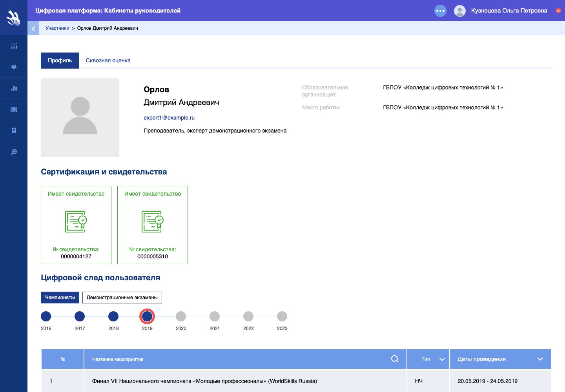Image resolution: width=565 pixels, height=392 pixels.
Task: Open the analytics line-chart sidebar icon
Action: pos(14,46)
